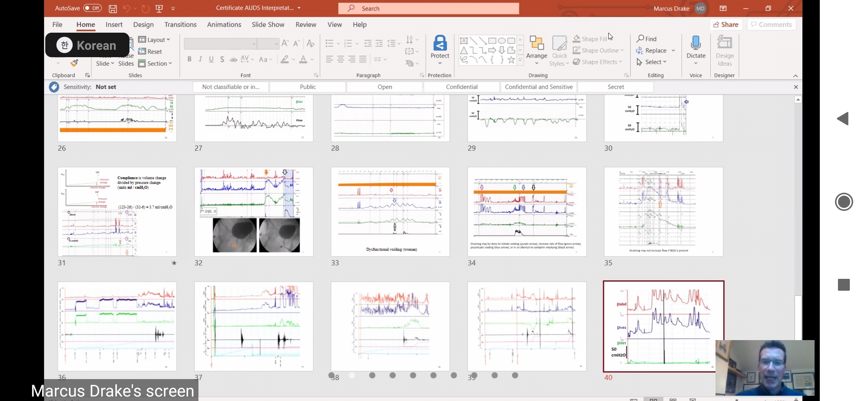The image size is (868, 401).
Task: Open the Transitions ribbon tab
Action: point(180,25)
